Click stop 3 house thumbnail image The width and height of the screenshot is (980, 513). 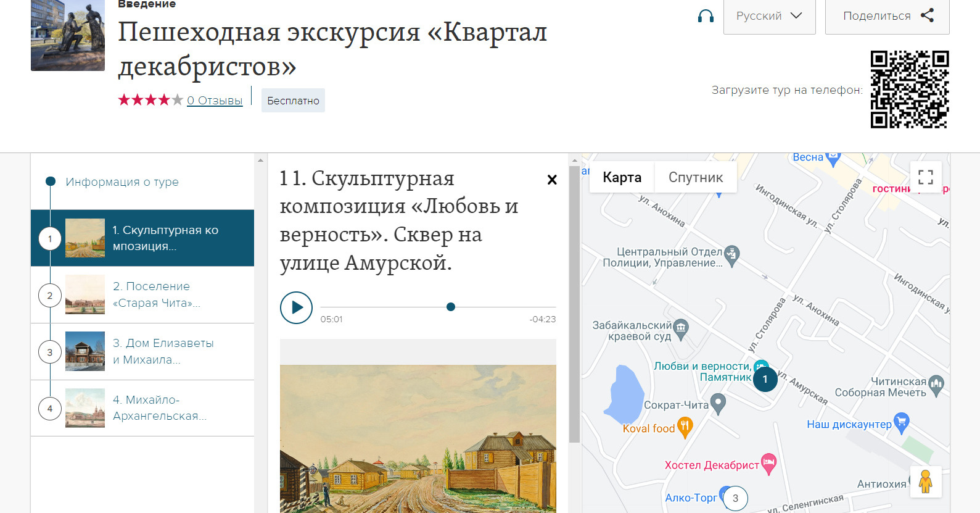click(85, 351)
